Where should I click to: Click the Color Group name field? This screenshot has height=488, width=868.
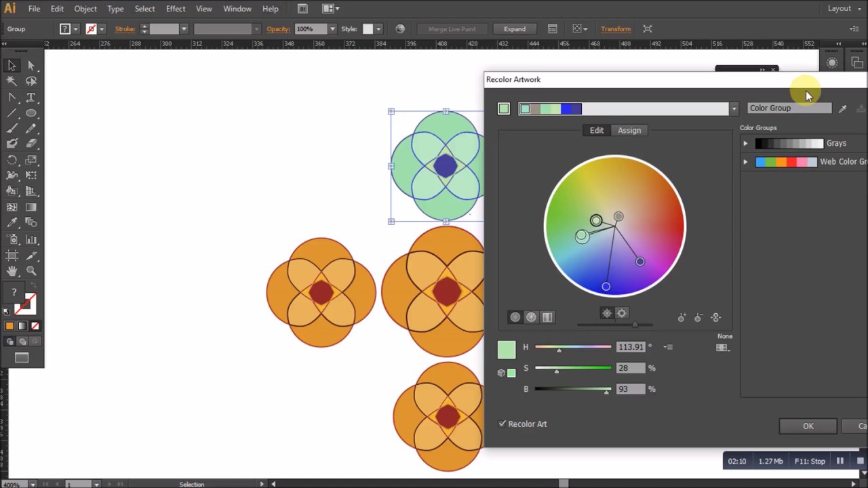click(789, 108)
